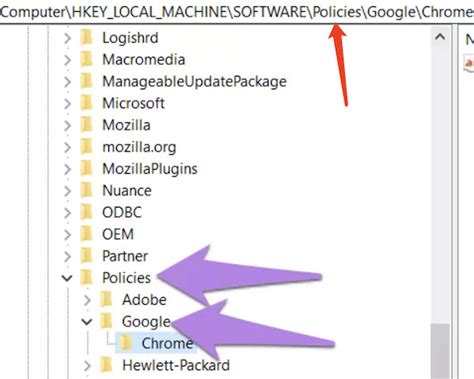Select the ManageableUpdatePackage registry key
The image size is (474, 379).
coord(194,82)
